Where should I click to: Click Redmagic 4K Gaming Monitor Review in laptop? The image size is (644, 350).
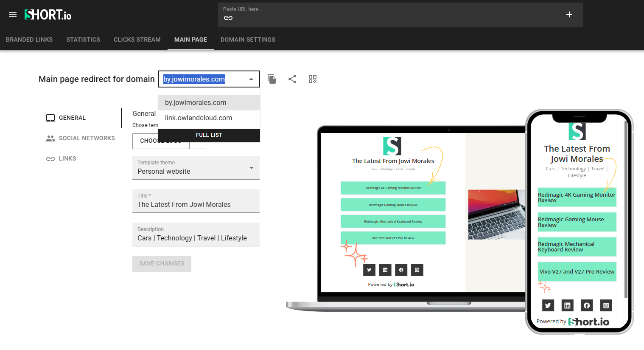[393, 188]
